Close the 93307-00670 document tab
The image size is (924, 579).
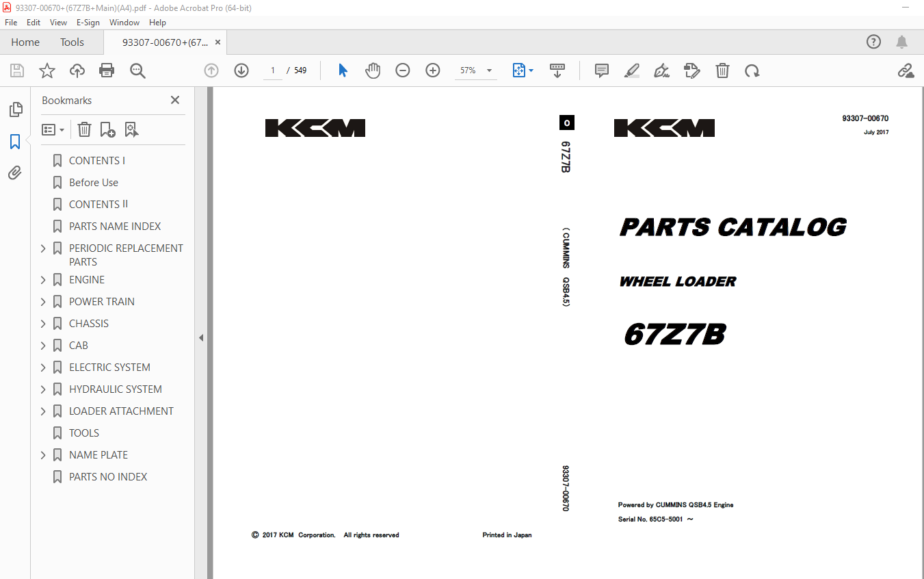[217, 42]
